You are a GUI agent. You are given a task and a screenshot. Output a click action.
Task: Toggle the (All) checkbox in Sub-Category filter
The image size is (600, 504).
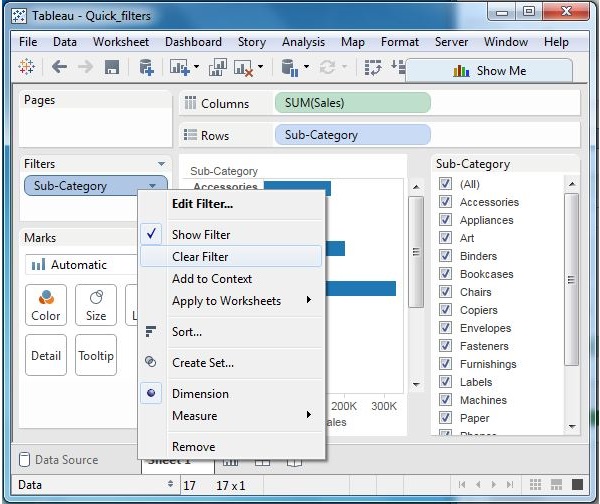pos(446,184)
